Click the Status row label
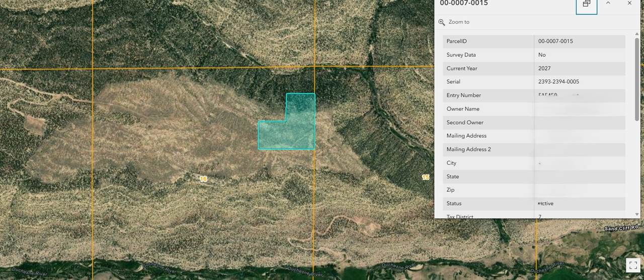644x280 pixels. click(454, 204)
